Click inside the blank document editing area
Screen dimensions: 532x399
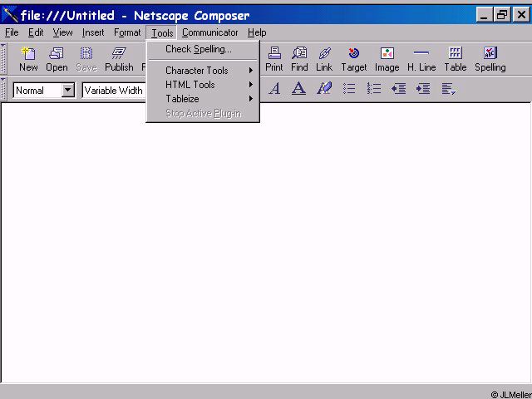pos(266,243)
